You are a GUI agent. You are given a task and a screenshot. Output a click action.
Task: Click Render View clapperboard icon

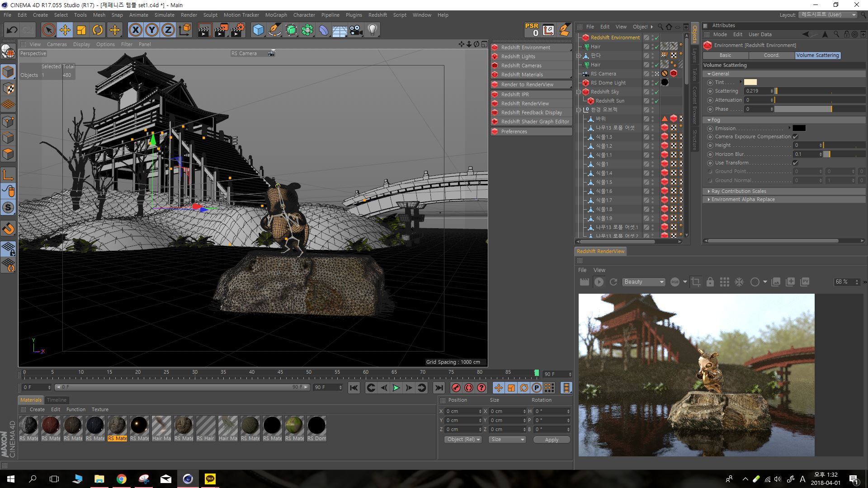(x=204, y=30)
